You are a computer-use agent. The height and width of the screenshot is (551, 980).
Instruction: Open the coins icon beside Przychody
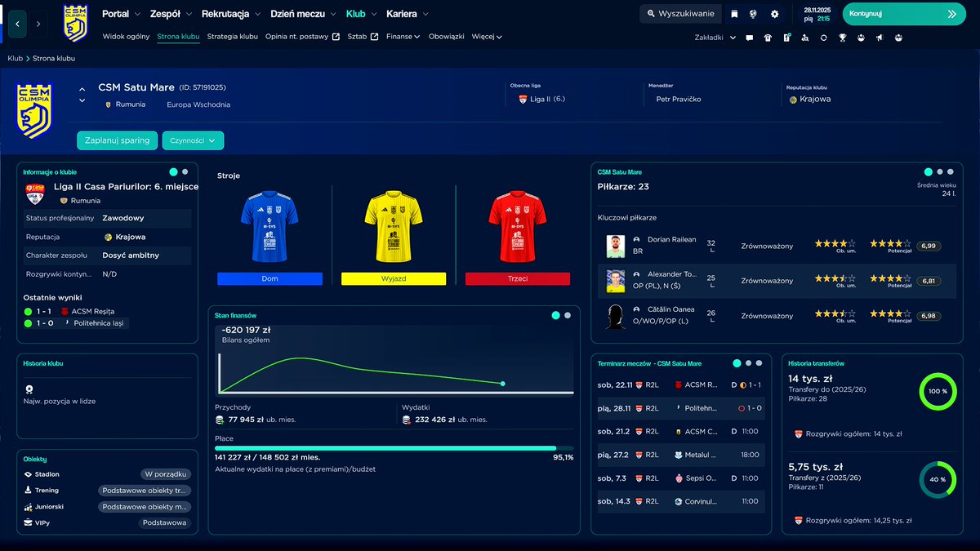point(220,420)
